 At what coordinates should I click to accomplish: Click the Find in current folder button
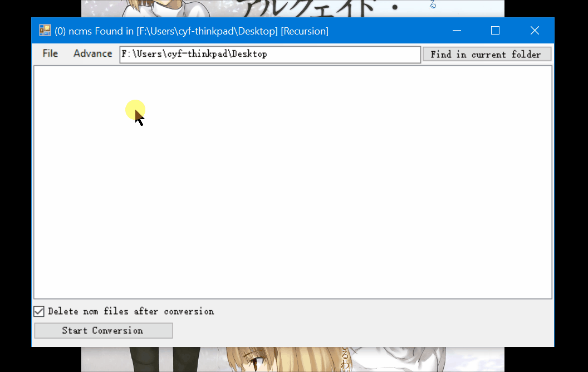point(487,54)
